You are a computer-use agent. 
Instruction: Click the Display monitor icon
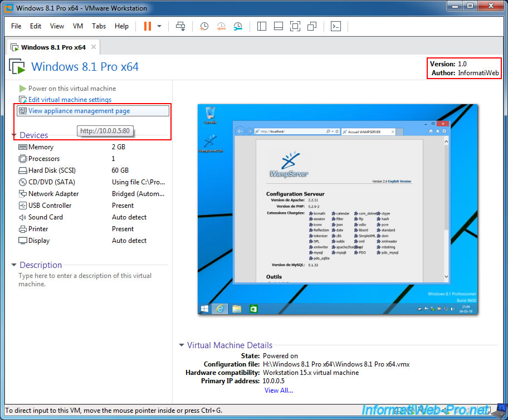point(23,241)
